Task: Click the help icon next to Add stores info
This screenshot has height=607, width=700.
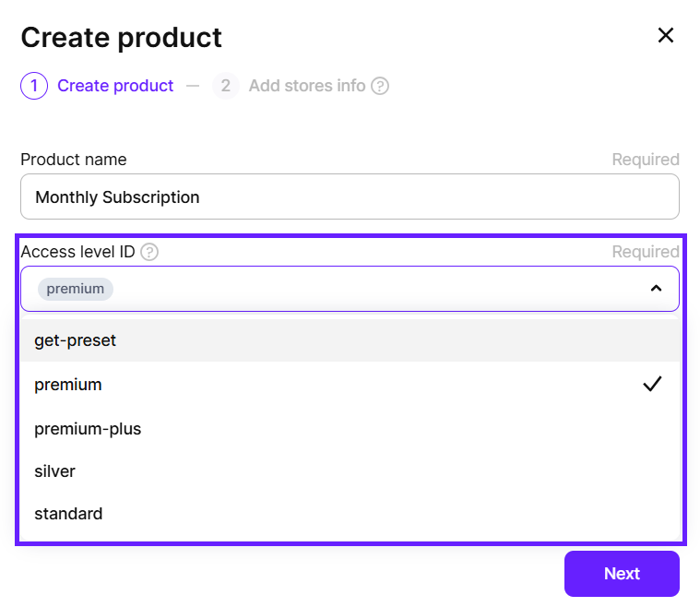Action: pyautogui.click(x=379, y=86)
